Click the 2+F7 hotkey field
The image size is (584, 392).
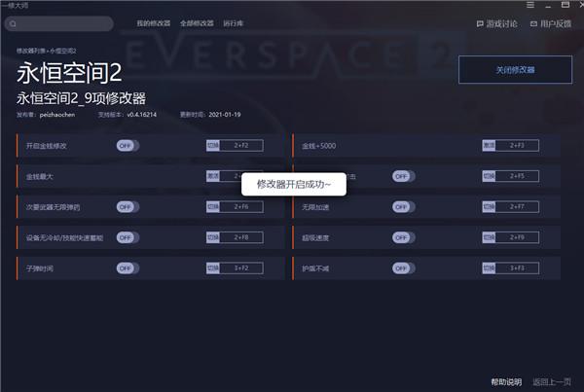pos(517,206)
